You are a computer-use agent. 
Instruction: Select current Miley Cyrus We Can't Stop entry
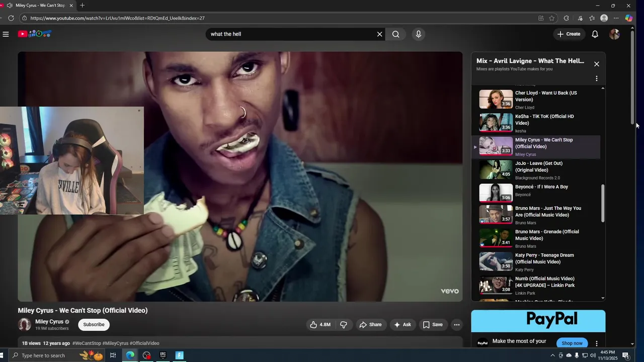coord(536,147)
